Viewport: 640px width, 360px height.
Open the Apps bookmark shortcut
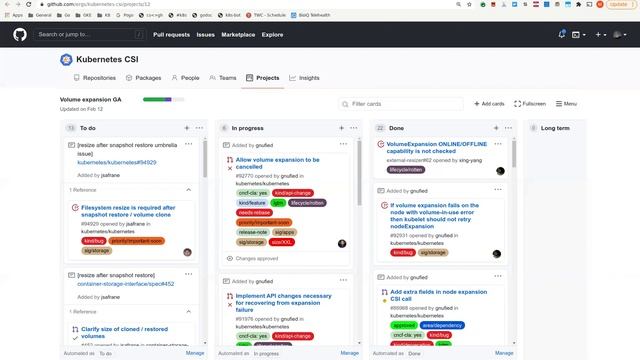[x=14, y=15]
